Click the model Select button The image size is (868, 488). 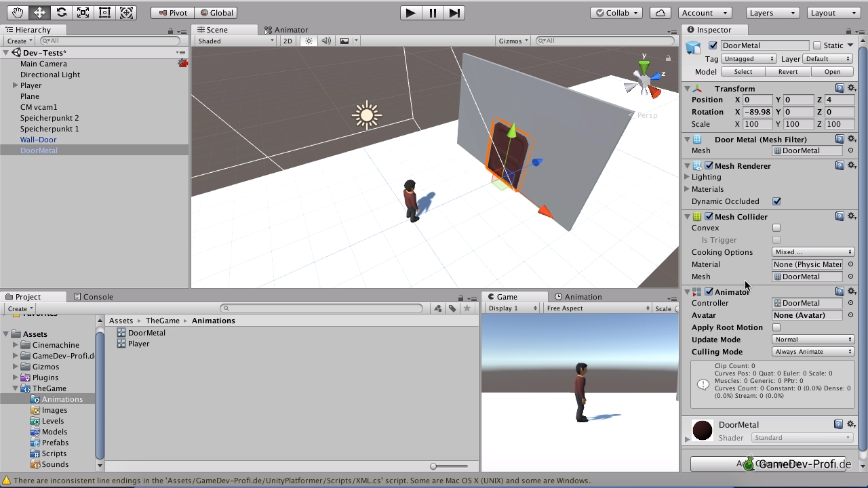[743, 72]
